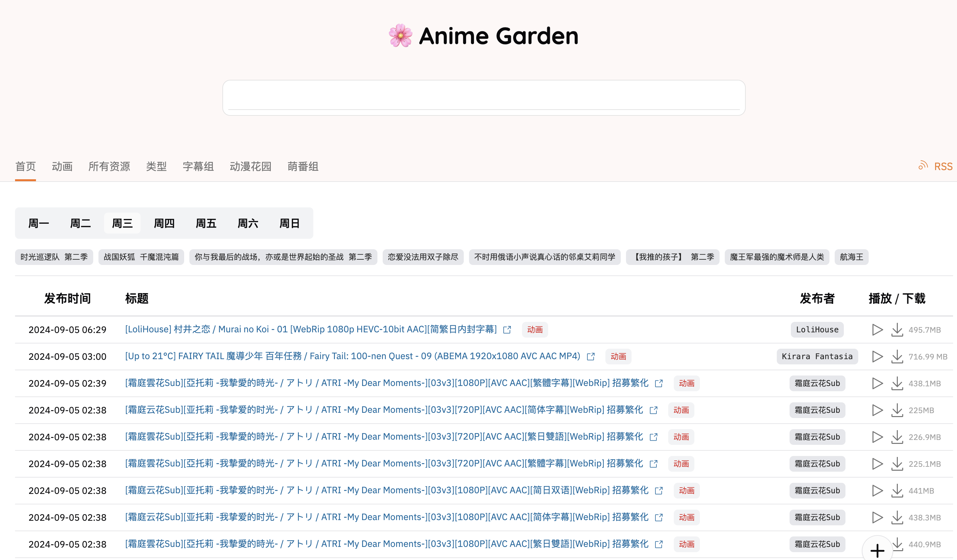
Task: Focus the search input box
Action: pos(484,97)
